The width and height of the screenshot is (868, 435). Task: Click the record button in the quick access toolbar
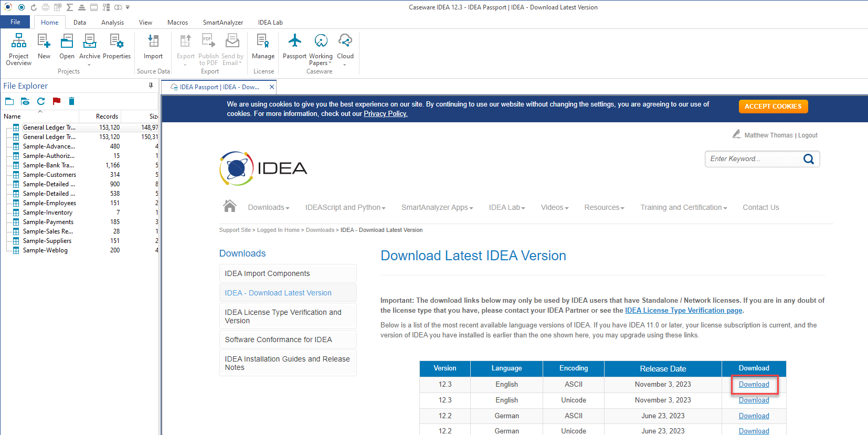click(x=22, y=7)
